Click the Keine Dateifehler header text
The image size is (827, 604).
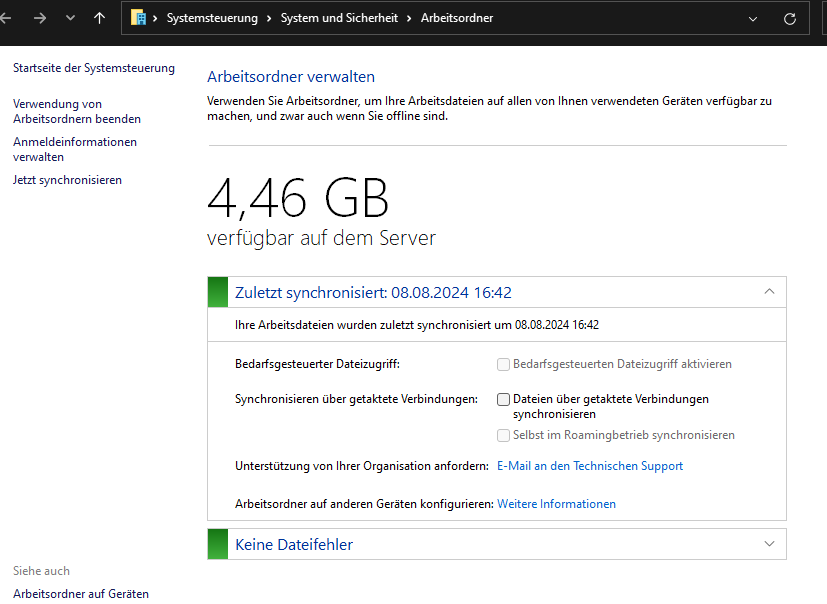(294, 544)
